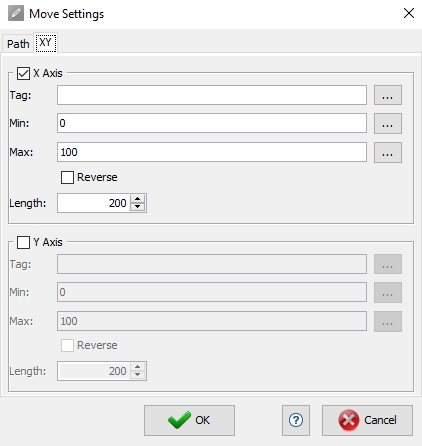Enable the Y Axis checkbox
Screen dimensions: 422x446
23,242
